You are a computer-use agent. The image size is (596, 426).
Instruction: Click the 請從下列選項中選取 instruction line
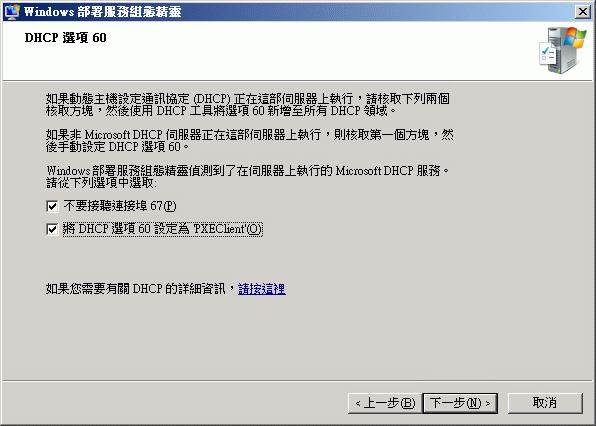101,183
